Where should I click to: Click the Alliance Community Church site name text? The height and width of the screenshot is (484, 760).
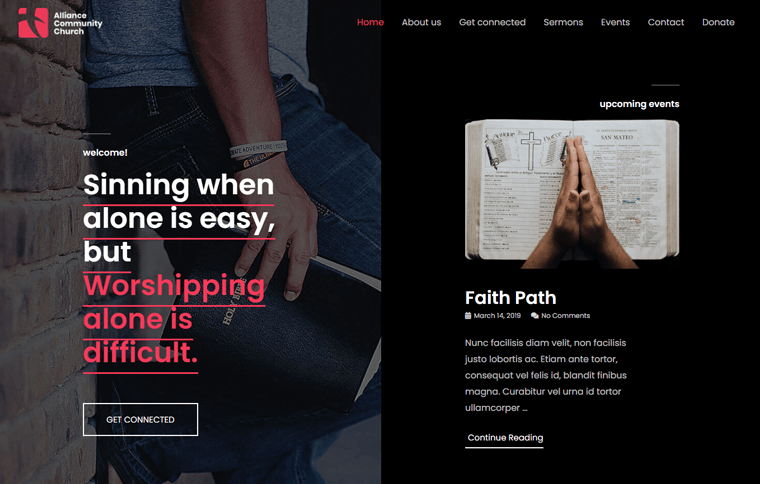pos(78,23)
